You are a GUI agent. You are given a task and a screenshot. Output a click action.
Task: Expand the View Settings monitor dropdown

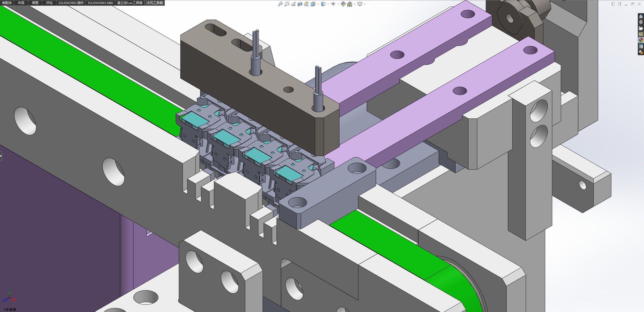(x=365, y=4)
